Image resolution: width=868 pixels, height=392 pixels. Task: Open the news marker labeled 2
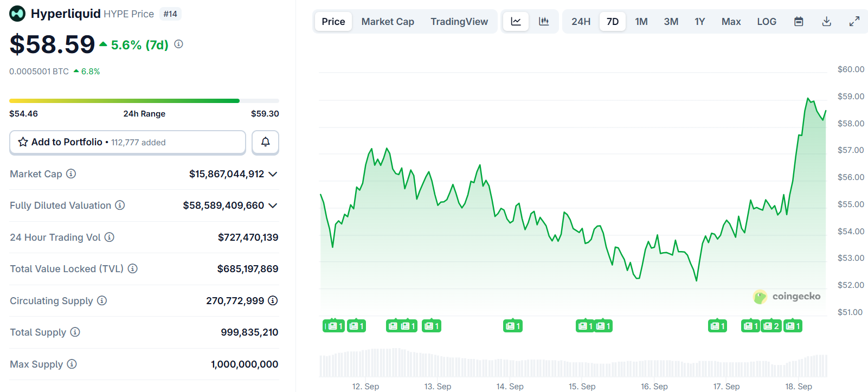(x=771, y=326)
